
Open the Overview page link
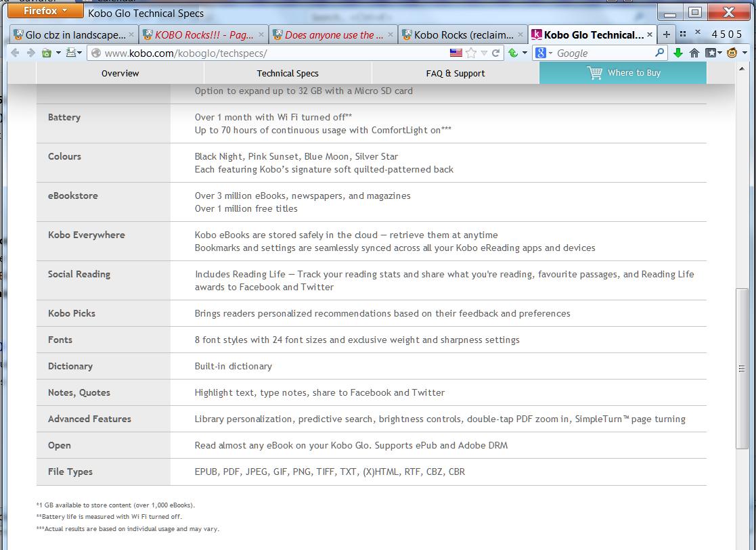pyautogui.click(x=120, y=73)
